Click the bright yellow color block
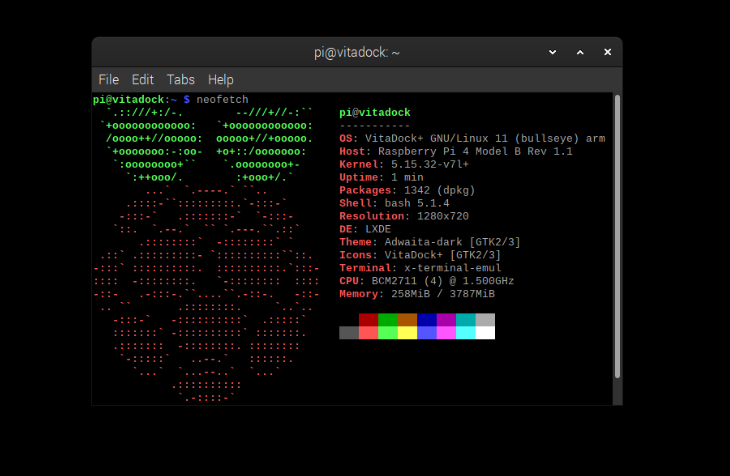This screenshot has width=730, height=476. click(407, 333)
